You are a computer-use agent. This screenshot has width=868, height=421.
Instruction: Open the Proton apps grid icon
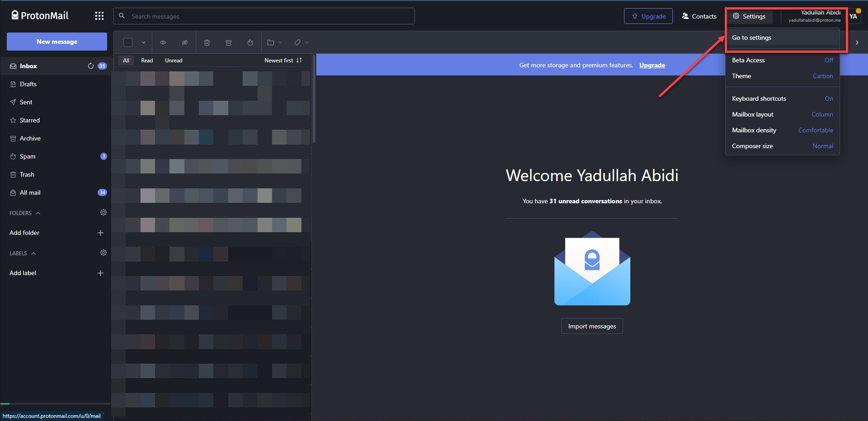click(x=99, y=16)
